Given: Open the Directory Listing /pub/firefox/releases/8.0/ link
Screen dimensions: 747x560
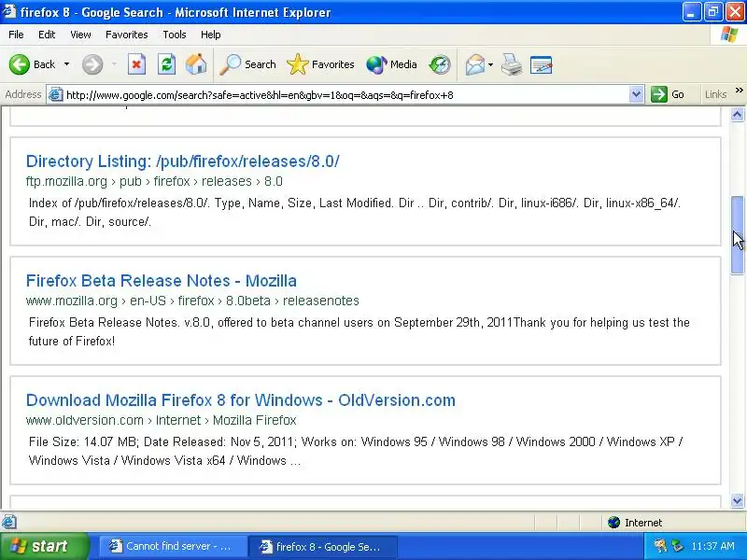Looking at the screenshot, I should [183, 161].
